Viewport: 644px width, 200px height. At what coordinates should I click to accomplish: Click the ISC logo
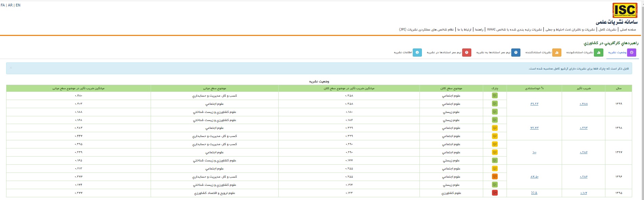tap(625, 10)
